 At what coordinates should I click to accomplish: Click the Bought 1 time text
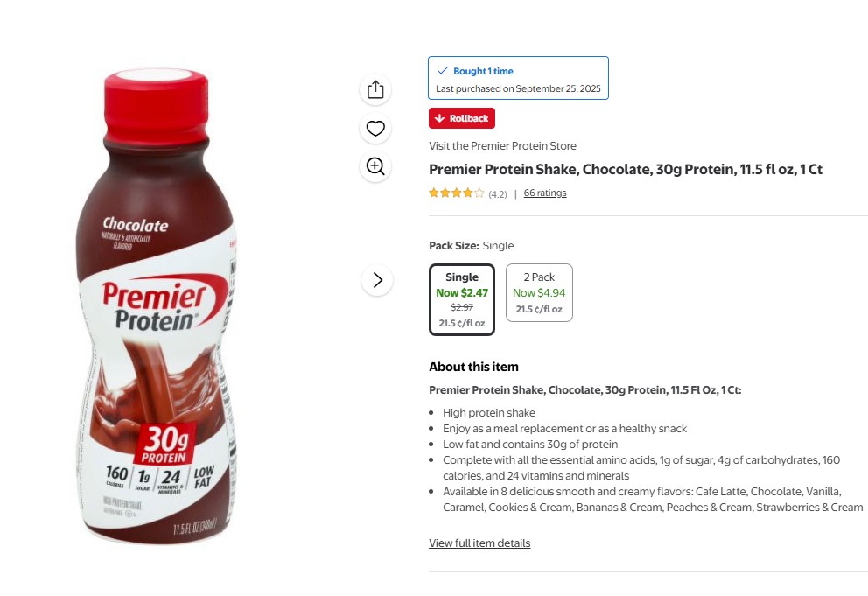point(483,71)
